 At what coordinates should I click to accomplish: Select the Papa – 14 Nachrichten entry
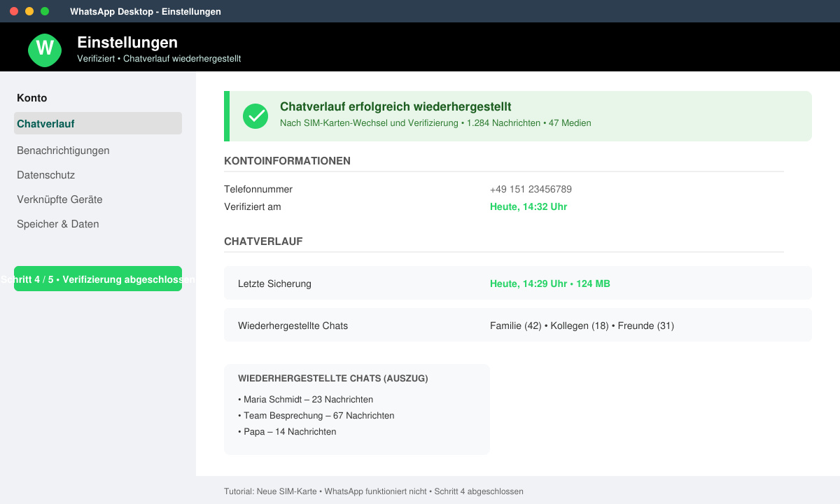pyautogui.click(x=287, y=432)
